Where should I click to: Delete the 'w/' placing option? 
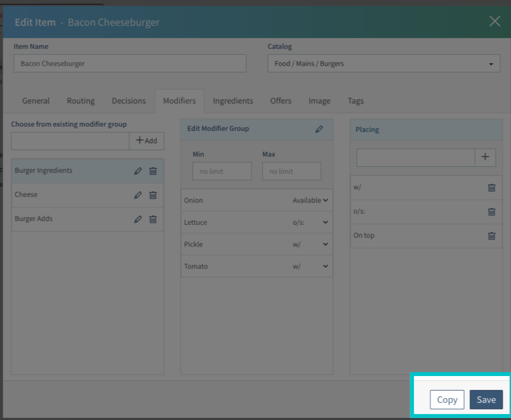[x=491, y=188]
